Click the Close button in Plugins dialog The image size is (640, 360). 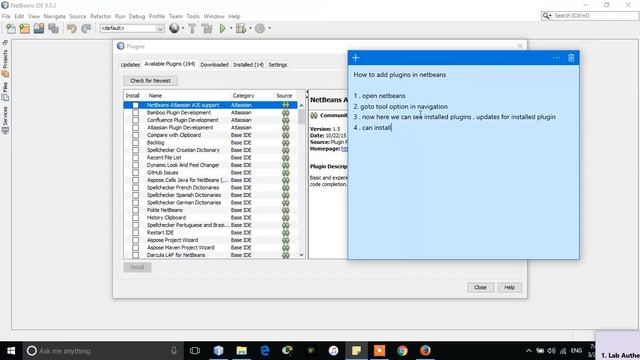coord(480,287)
